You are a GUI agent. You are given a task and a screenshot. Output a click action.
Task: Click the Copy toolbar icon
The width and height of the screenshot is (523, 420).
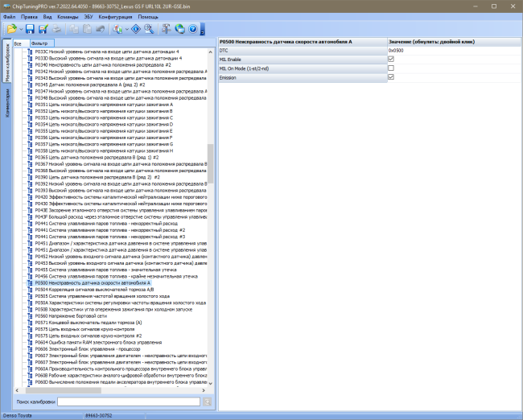pyautogui.click(x=74, y=29)
